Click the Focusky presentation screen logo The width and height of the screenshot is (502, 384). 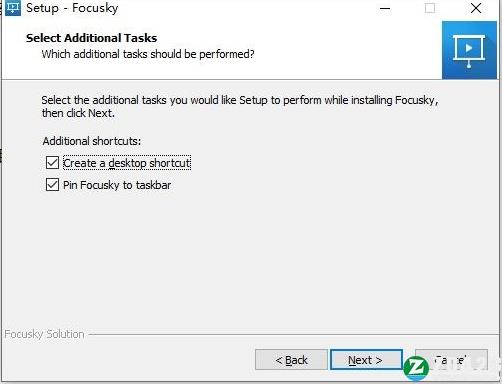pyautogui.click(x=469, y=50)
